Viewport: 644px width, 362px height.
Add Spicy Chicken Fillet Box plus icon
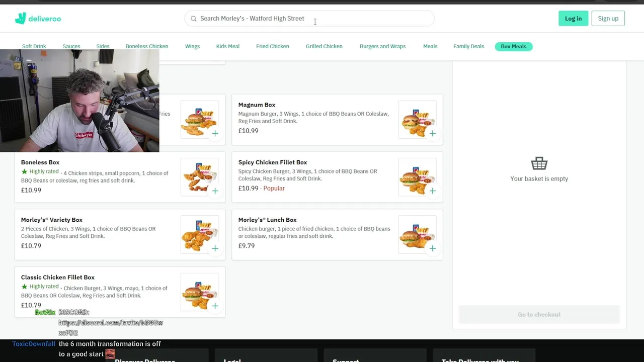(x=433, y=191)
